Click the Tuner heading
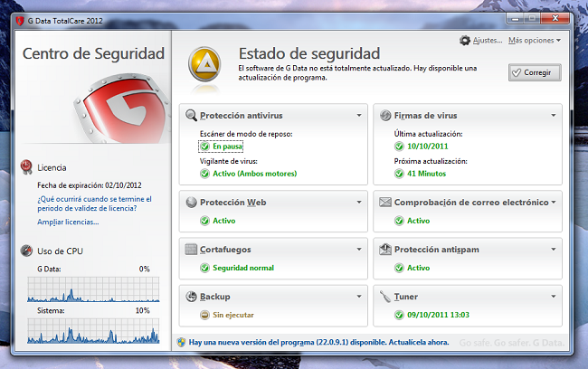The image size is (588, 369). 406,297
